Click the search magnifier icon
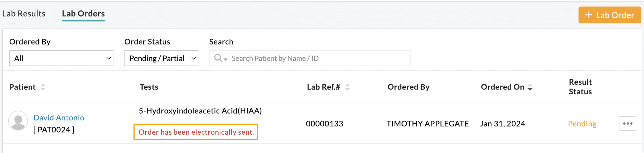 click(x=218, y=58)
